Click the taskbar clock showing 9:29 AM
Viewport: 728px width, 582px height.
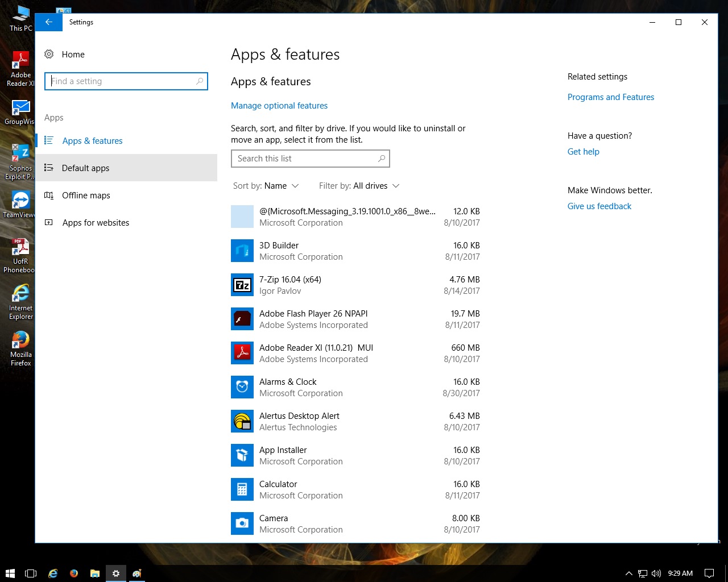[x=680, y=573]
